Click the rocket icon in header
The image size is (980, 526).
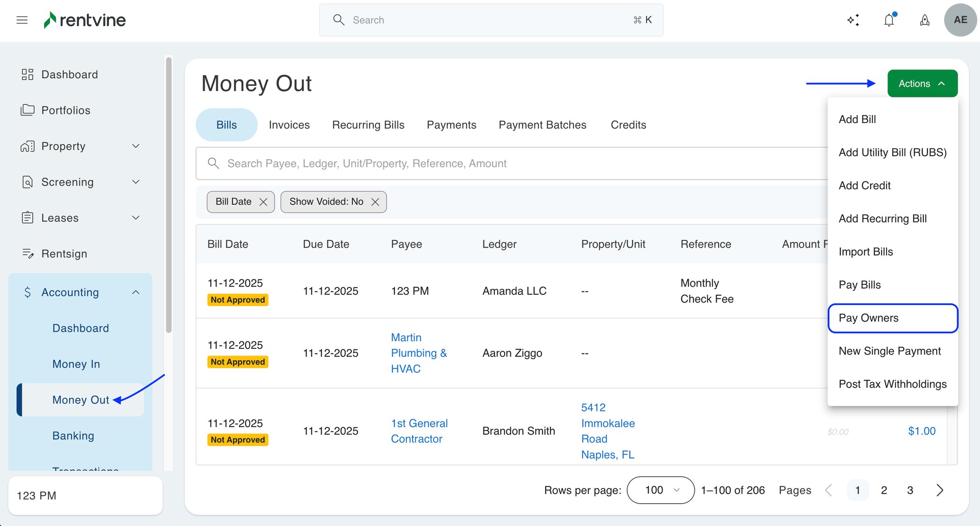(924, 20)
